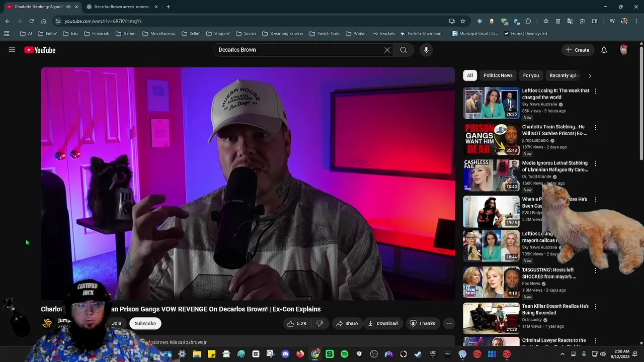Click the Share button
Image resolution: width=644 pixels, height=362 pixels.
[x=347, y=323]
